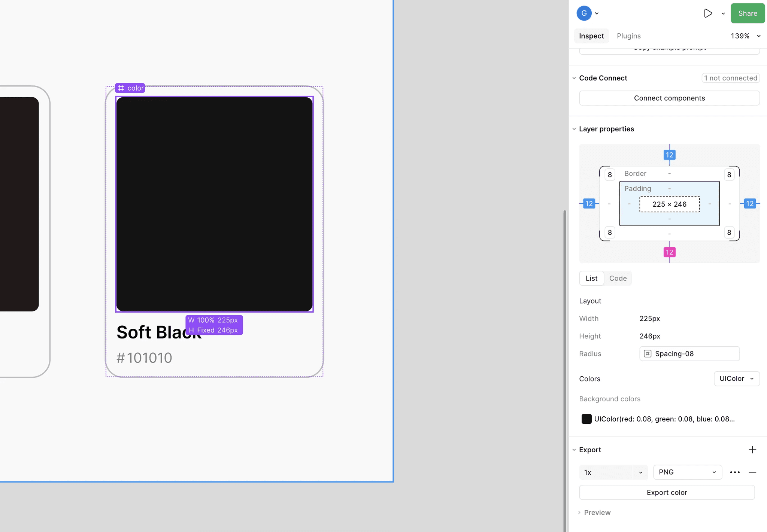Open the 1x export scale dropdown
The width and height of the screenshot is (767, 532).
click(640, 472)
